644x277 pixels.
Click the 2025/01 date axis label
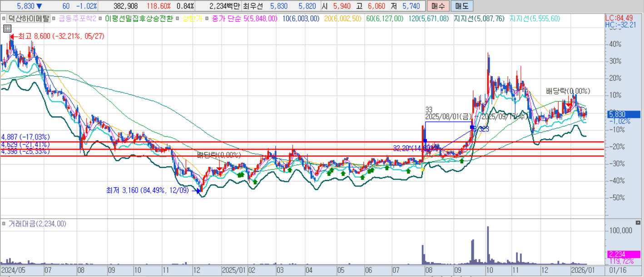coord(233,270)
